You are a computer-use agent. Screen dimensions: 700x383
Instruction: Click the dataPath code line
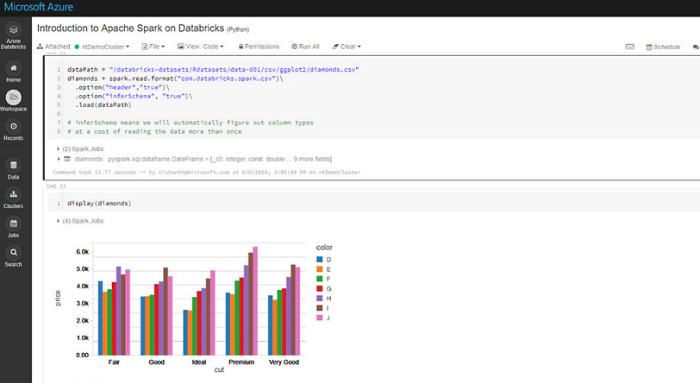[x=213, y=70]
